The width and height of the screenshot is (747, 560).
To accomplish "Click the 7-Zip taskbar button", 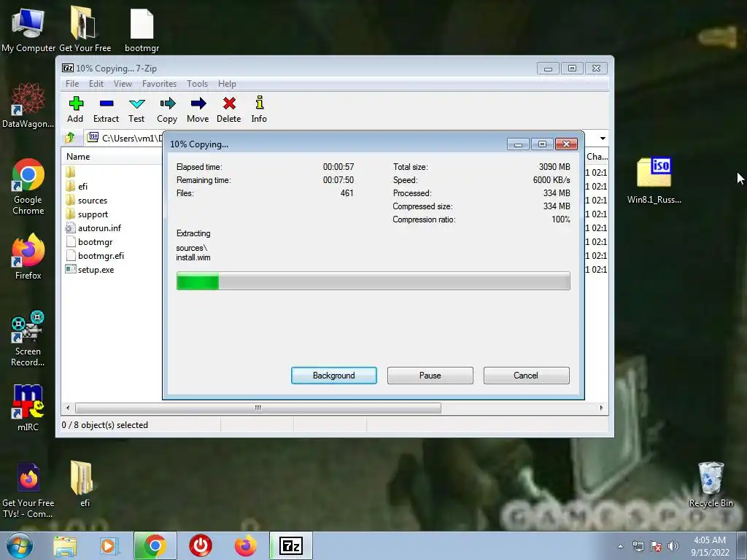I will click(291, 545).
